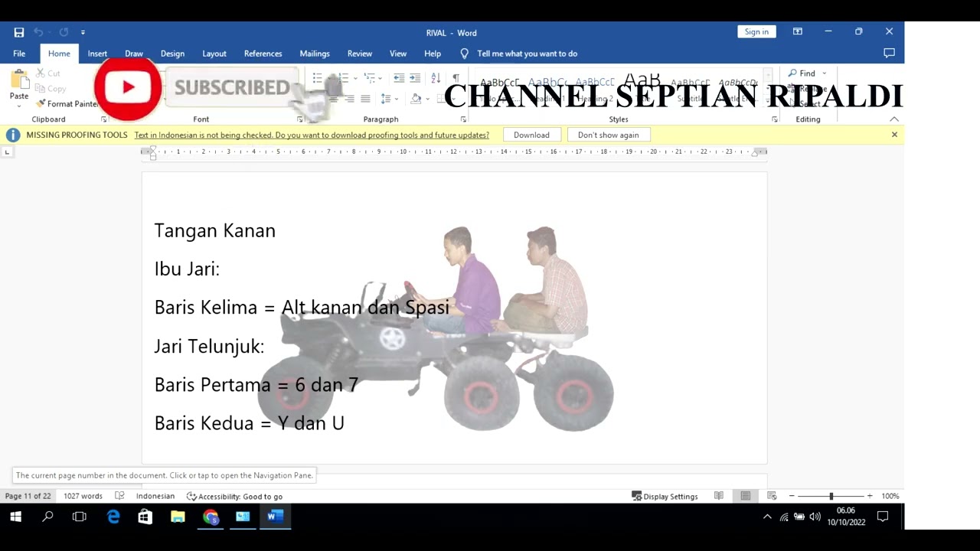Click the tab stop selector at ruler corner
This screenshot has width=980, height=551.
[x=7, y=152]
